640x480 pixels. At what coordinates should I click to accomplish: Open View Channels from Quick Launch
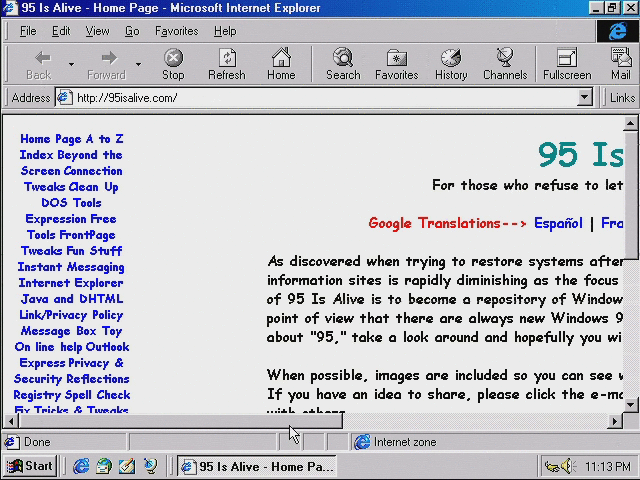[x=150, y=466]
